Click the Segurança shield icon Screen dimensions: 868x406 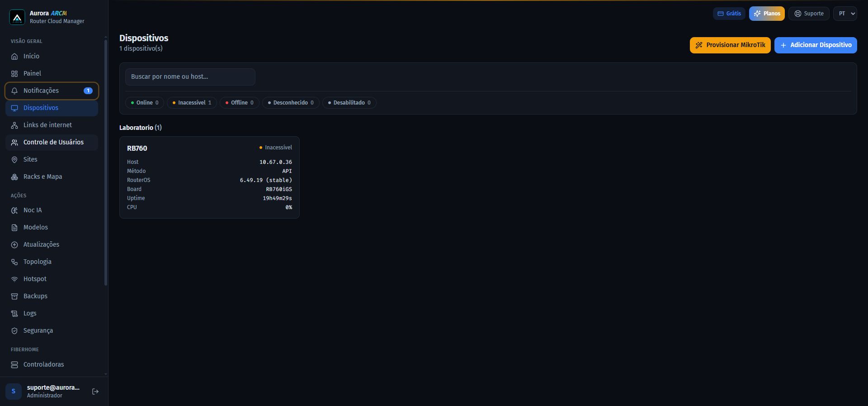click(14, 331)
